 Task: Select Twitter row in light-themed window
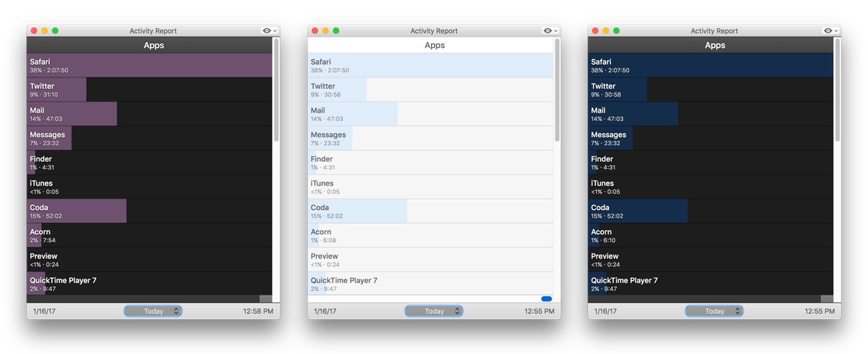click(430, 90)
